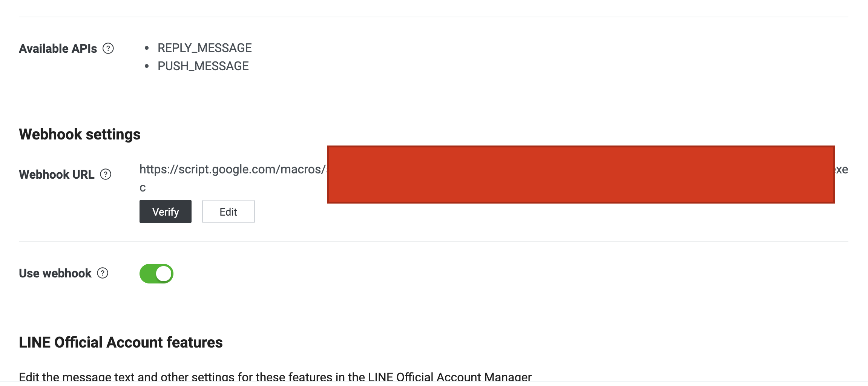
Task: Click the question mark beside Available APIs
Action: point(108,48)
